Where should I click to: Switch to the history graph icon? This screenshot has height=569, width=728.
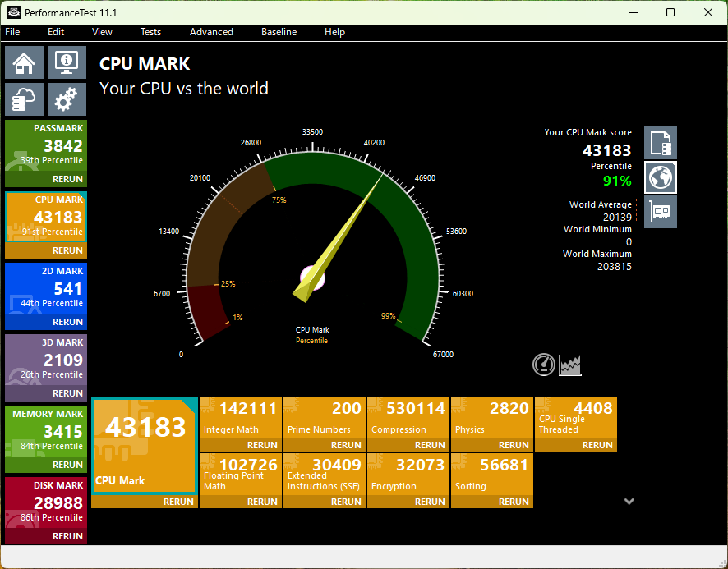tap(569, 365)
